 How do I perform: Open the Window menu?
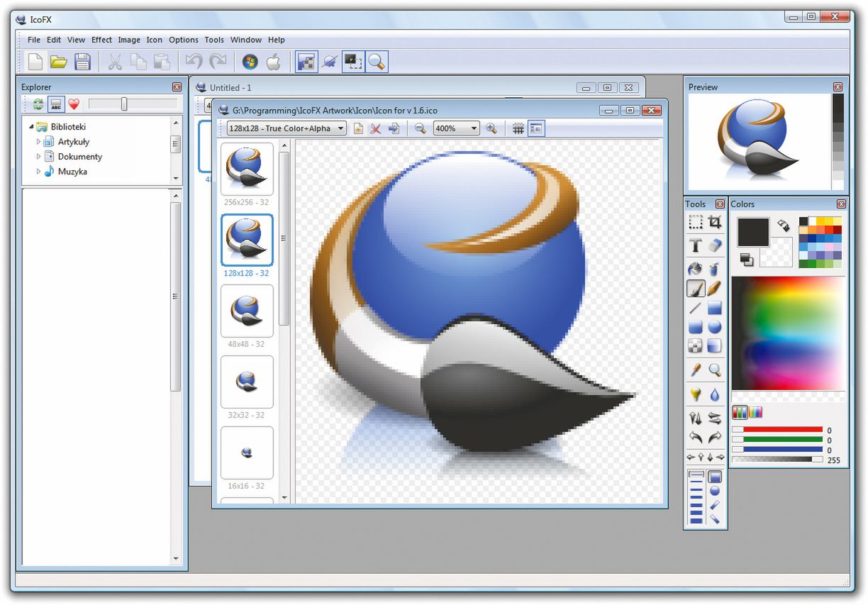(246, 40)
